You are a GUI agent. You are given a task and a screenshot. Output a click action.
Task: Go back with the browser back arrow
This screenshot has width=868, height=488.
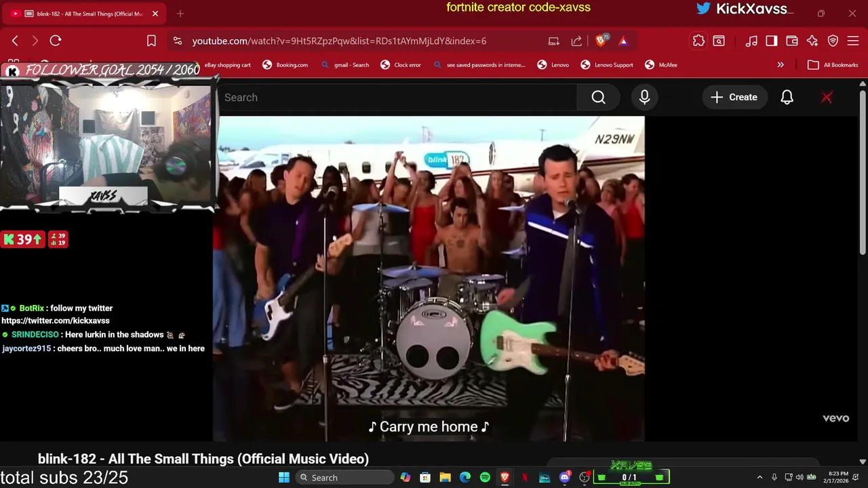15,41
